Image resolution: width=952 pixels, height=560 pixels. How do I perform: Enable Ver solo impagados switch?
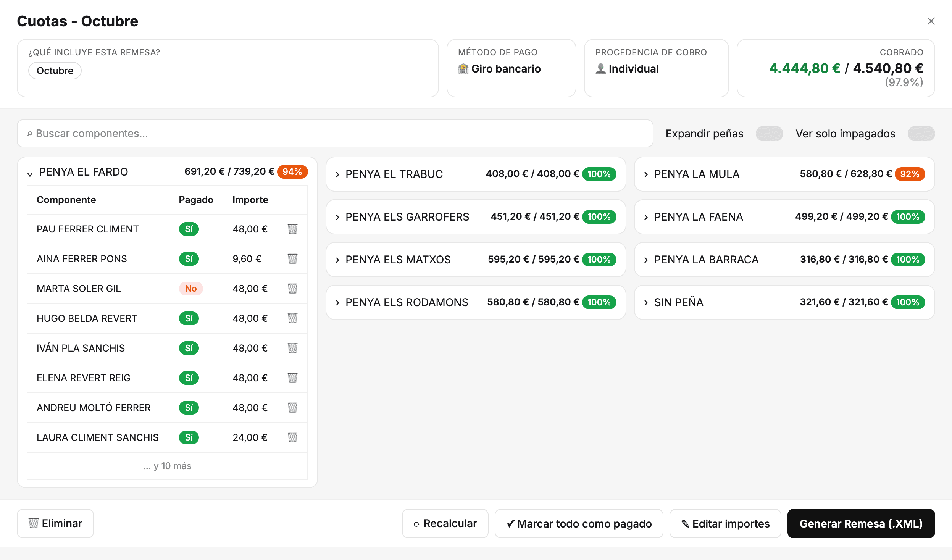[x=921, y=134]
